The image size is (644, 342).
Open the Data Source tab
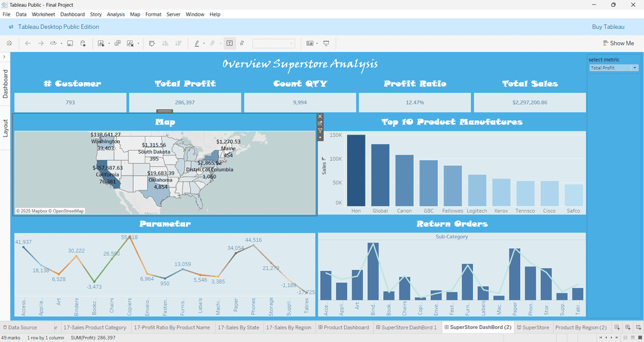(x=19, y=327)
